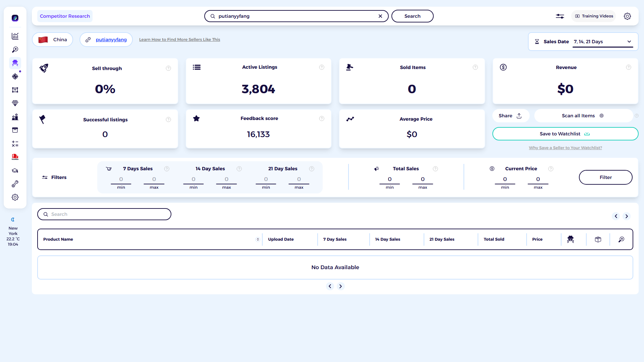
Task: Open the red Froition sidebar icon
Action: pos(15,157)
